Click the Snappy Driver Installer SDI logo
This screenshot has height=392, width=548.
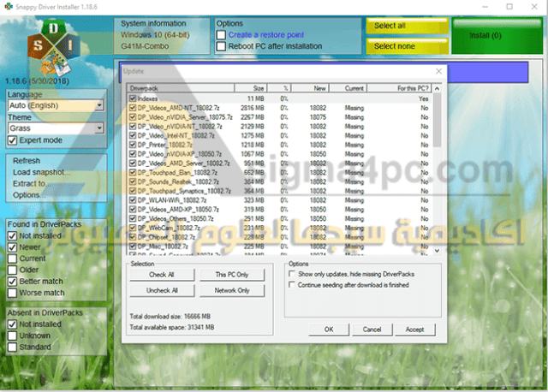click(53, 48)
